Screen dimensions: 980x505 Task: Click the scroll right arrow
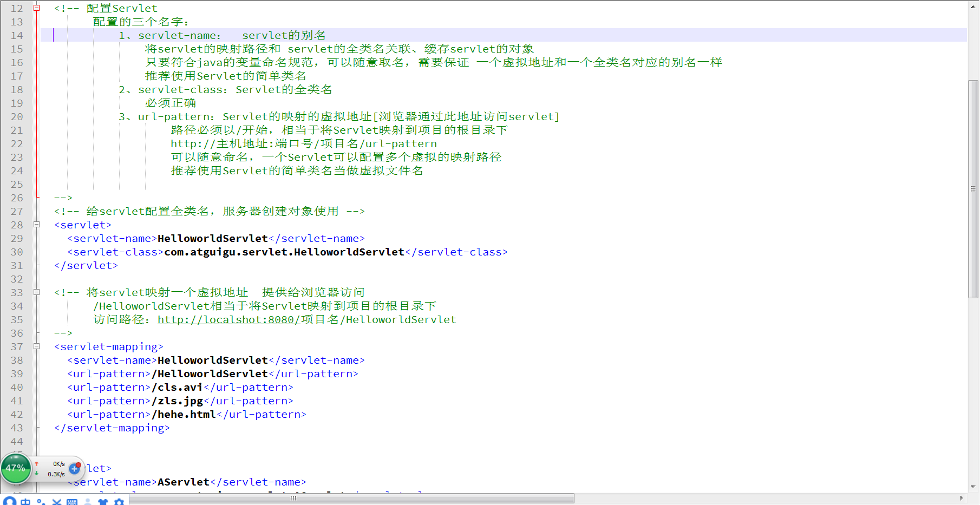pyautogui.click(x=962, y=499)
